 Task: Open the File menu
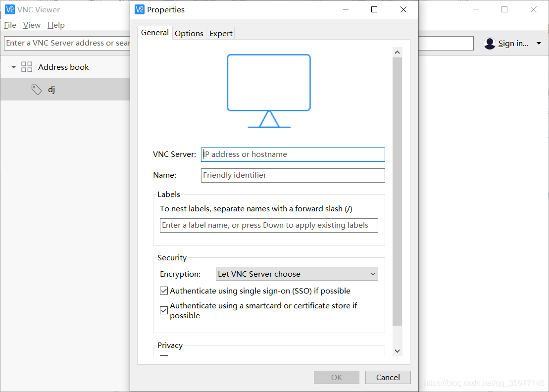[x=10, y=25]
